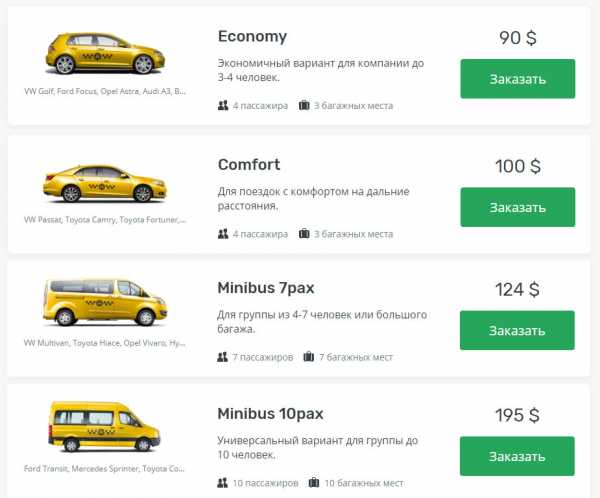Click the luggage icon for Minibus 10pax
600x498 pixels.
(315, 483)
